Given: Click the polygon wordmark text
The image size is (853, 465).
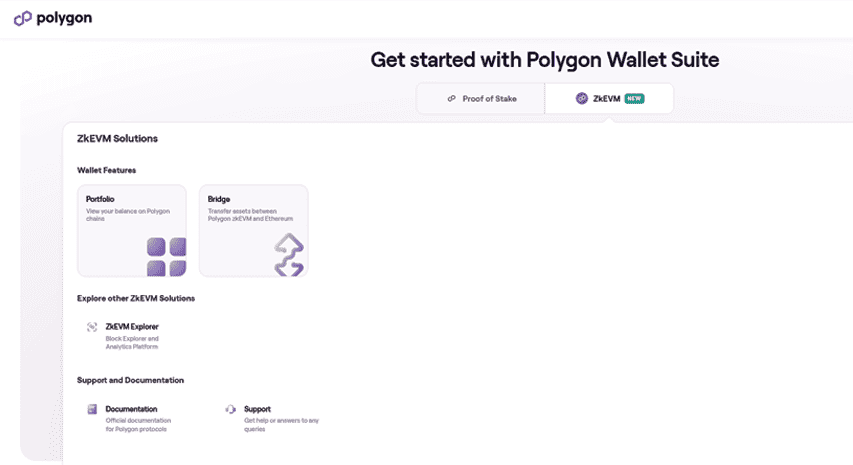Looking at the screenshot, I should pyautogui.click(x=64, y=18).
